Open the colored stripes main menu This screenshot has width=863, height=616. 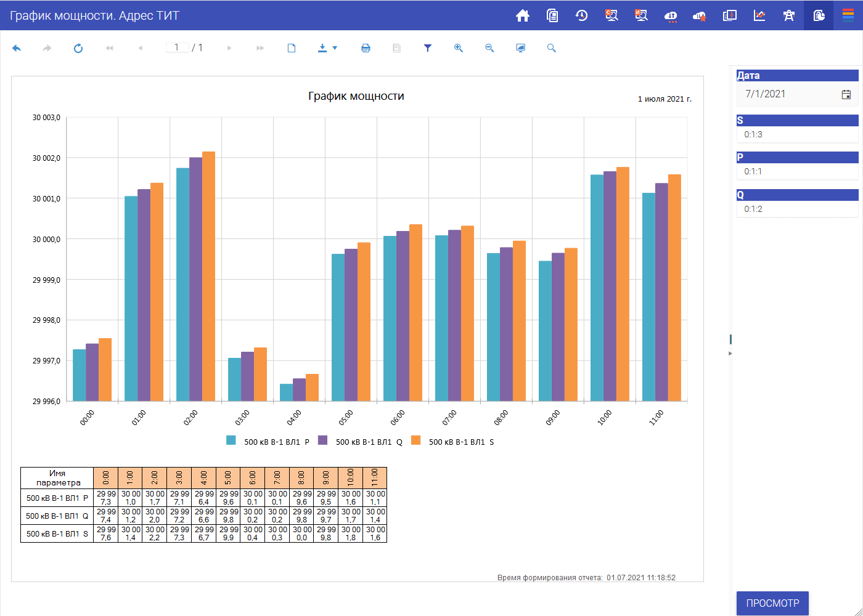tap(848, 15)
